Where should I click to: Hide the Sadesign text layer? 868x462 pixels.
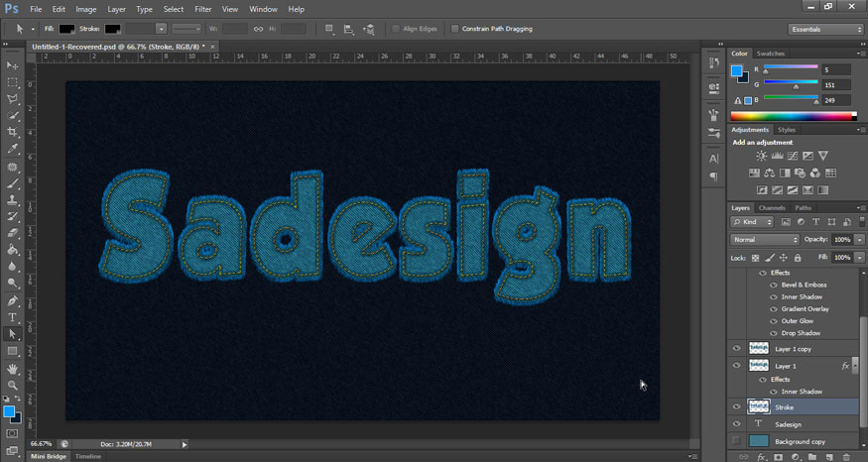736,423
